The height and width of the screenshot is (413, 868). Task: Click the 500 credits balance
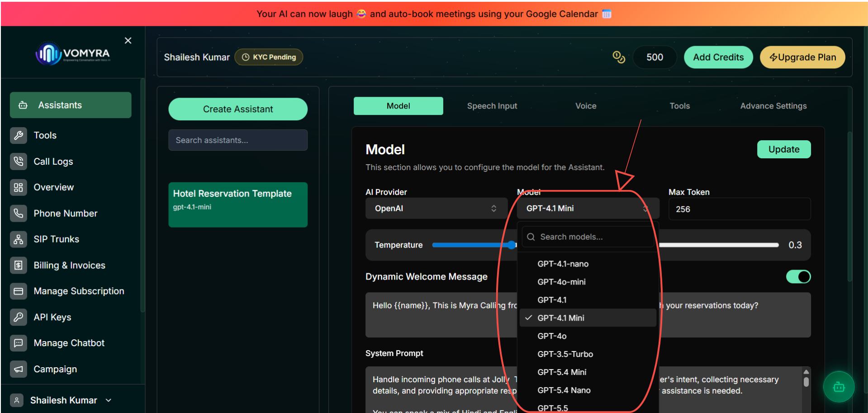click(655, 57)
